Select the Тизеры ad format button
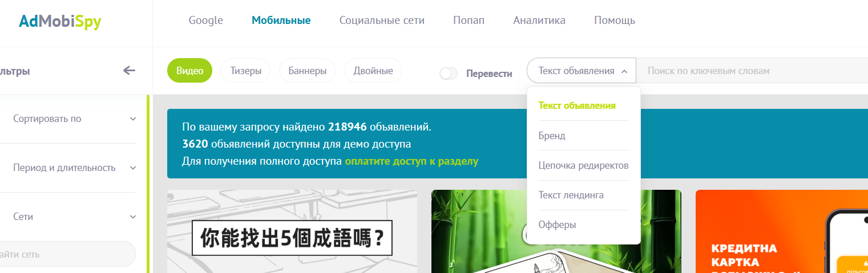 [x=245, y=71]
